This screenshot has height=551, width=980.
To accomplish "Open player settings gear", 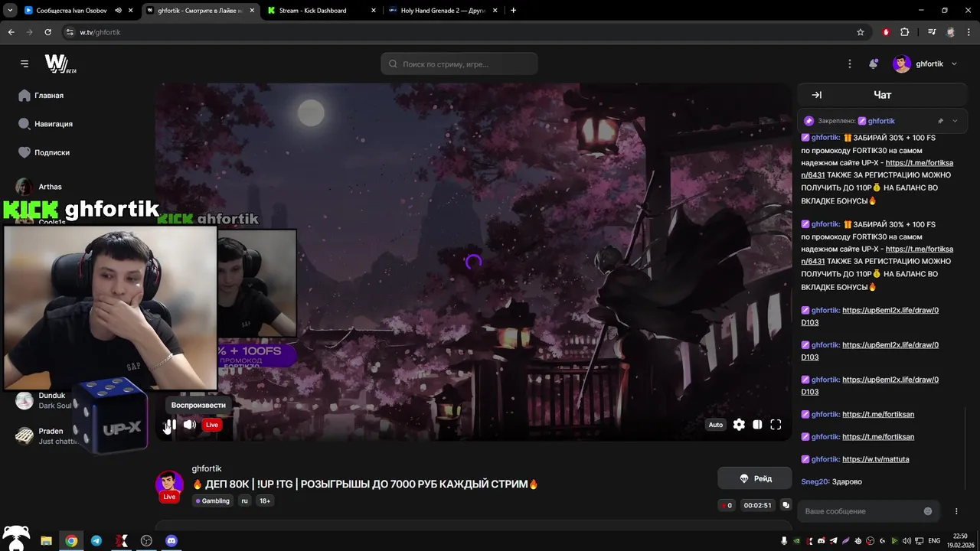I will [739, 425].
